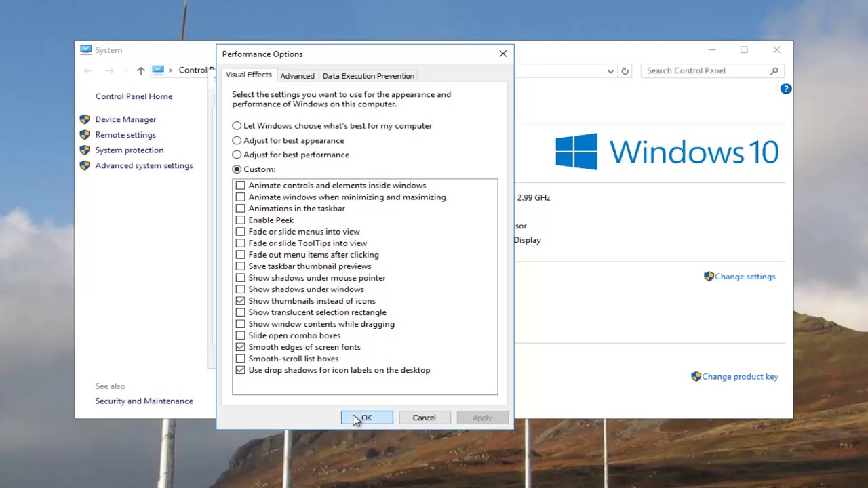Click the Back arrow in System window
Viewport: 868px width, 488px height.
[88, 70]
